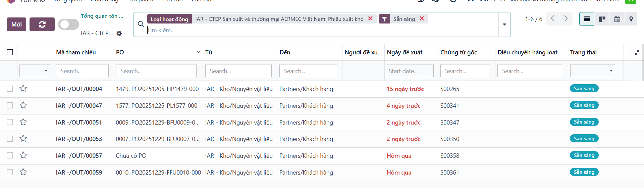Switch to kanban view
This screenshot has height=188, width=644.
coord(602,19)
